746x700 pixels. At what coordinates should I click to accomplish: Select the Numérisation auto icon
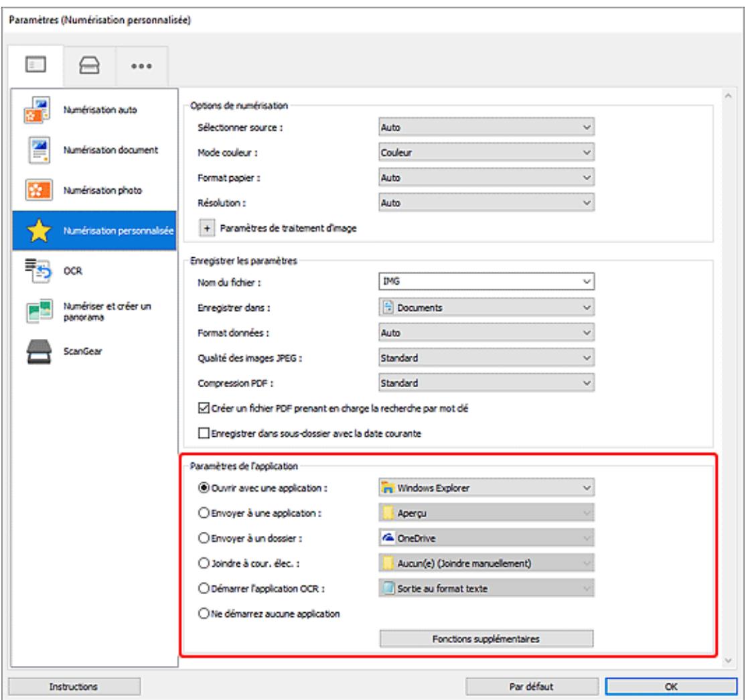point(37,110)
